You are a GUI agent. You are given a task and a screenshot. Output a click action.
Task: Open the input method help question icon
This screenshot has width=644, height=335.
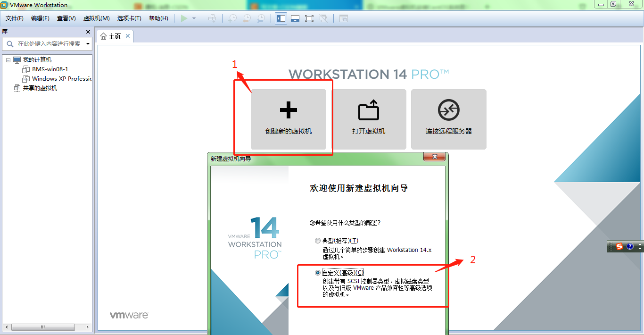pos(630,246)
